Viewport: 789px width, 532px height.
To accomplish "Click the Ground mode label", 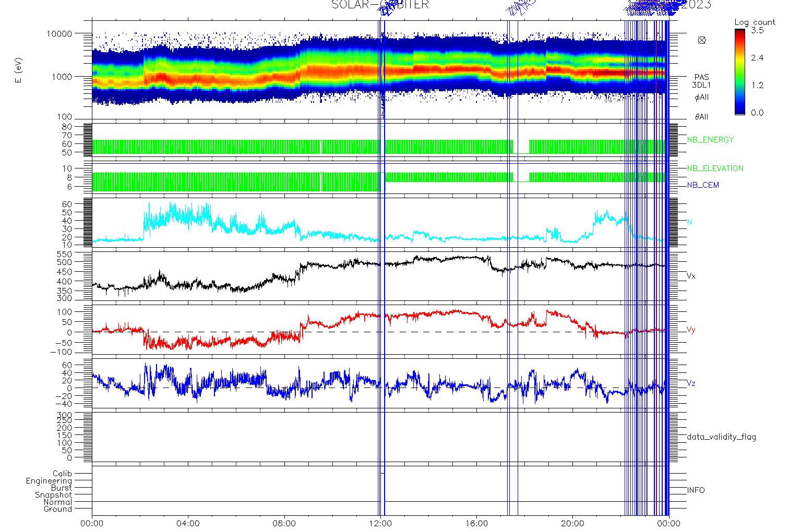I will 58,509.
